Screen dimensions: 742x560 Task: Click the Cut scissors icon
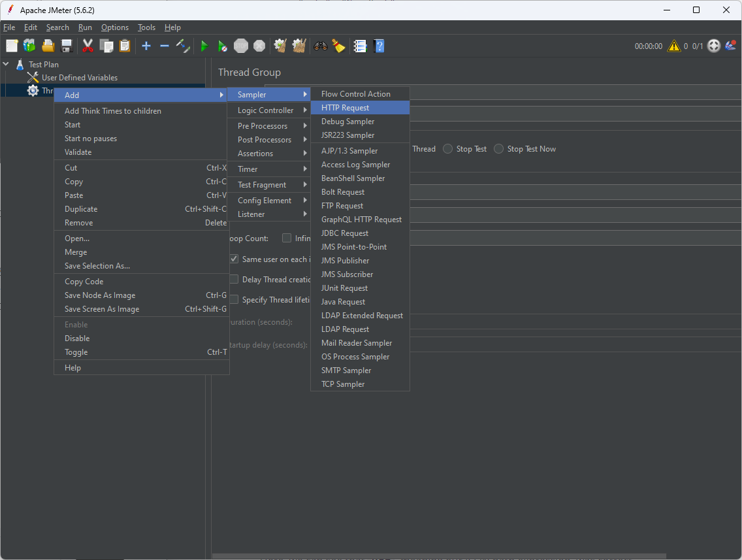tap(88, 46)
